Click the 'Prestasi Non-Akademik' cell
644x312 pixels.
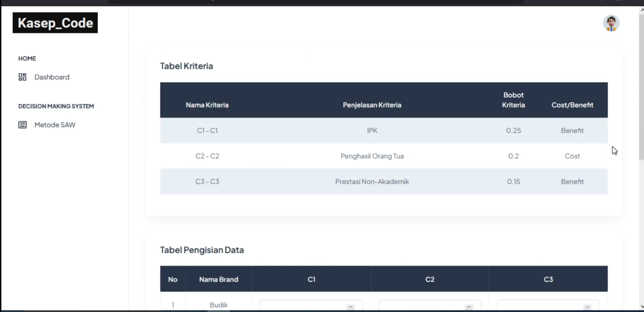tap(372, 181)
